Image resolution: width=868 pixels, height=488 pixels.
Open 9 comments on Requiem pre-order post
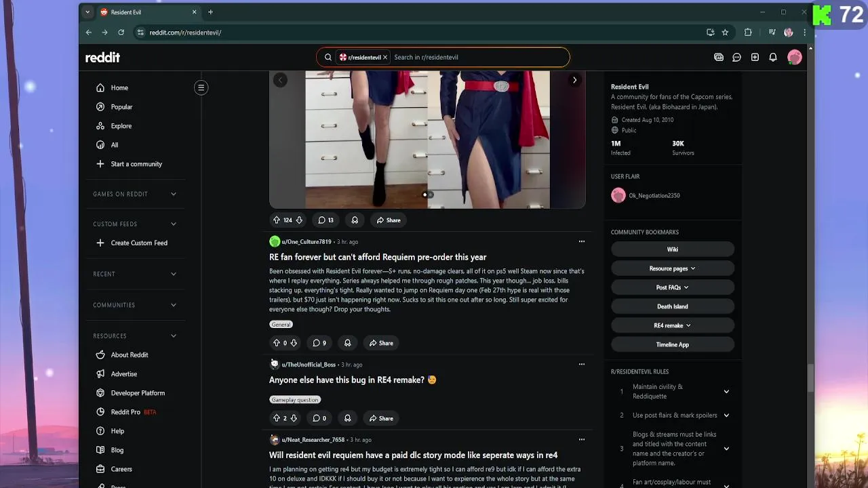tap(319, 343)
